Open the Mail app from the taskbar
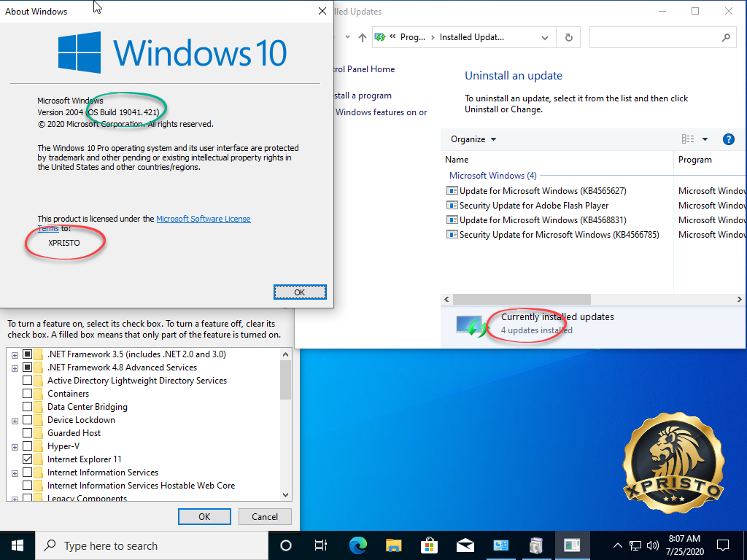The height and width of the screenshot is (560, 747). pyautogui.click(x=465, y=545)
